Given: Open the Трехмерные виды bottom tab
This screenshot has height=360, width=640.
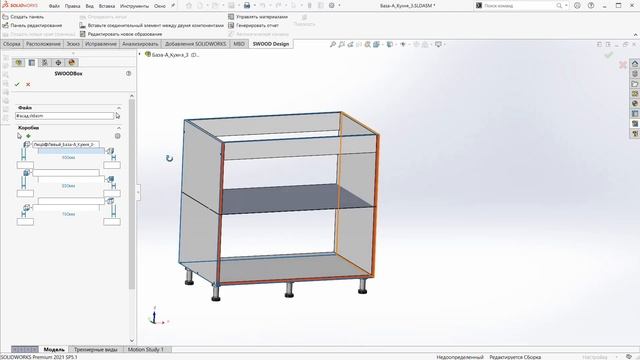Looking at the screenshot, I should click(96, 349).
